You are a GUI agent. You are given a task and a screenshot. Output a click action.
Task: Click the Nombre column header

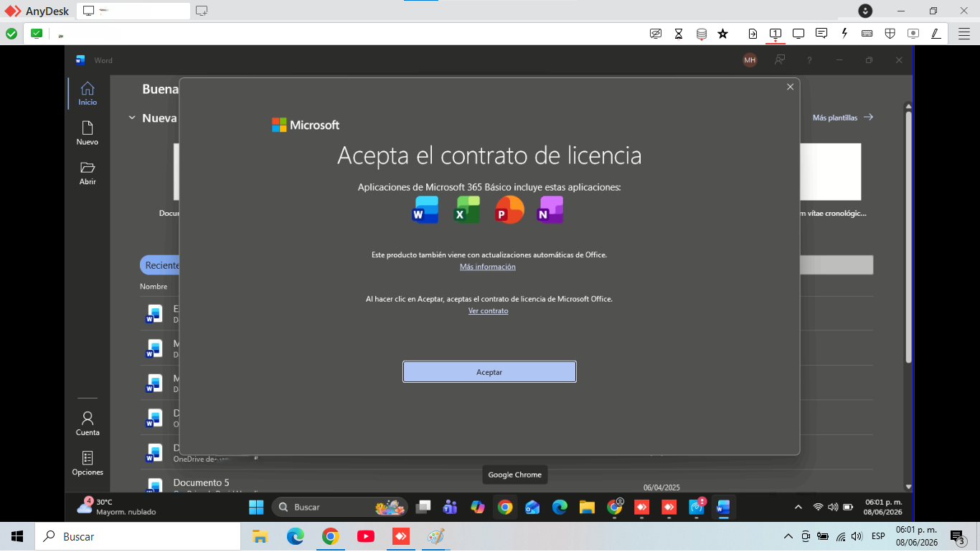pyautogui.click(x=154, y=287)
